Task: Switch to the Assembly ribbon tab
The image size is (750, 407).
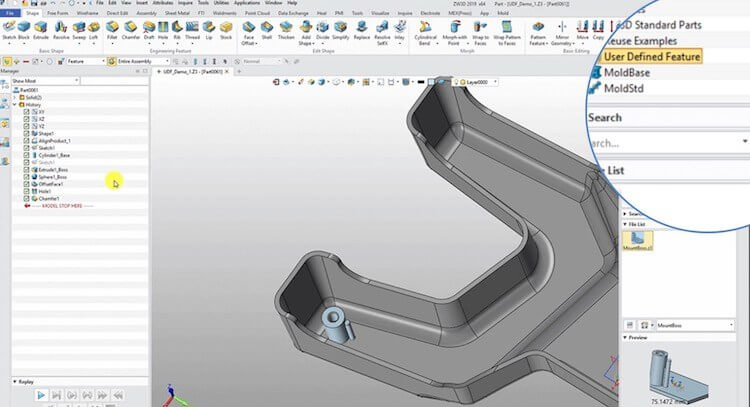Action: click(x=146, y=13)
